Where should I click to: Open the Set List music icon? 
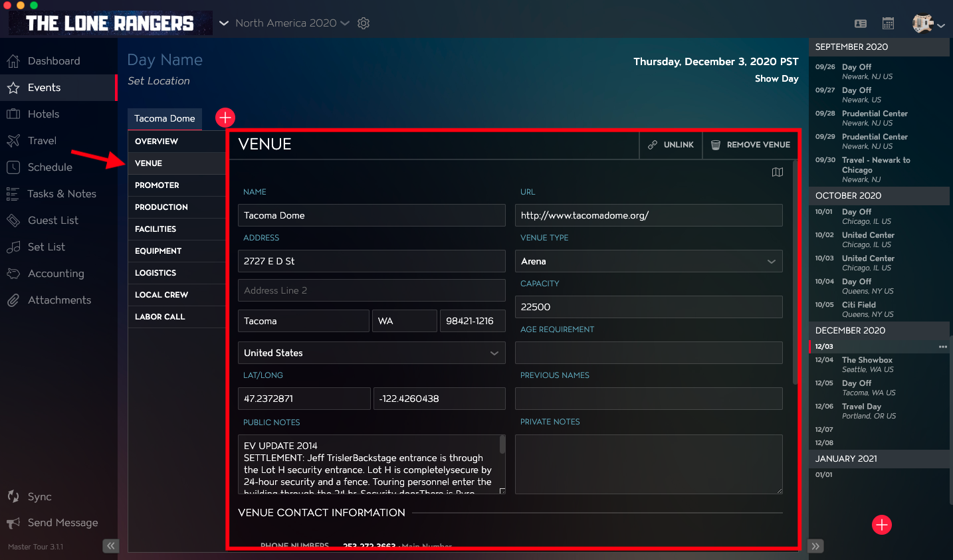coord(13,247)
